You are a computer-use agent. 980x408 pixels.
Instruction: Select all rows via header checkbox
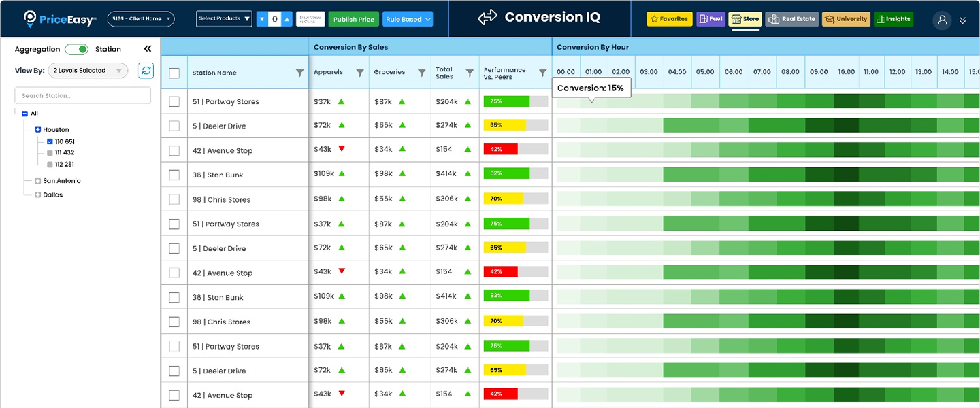tap(174, 72)
